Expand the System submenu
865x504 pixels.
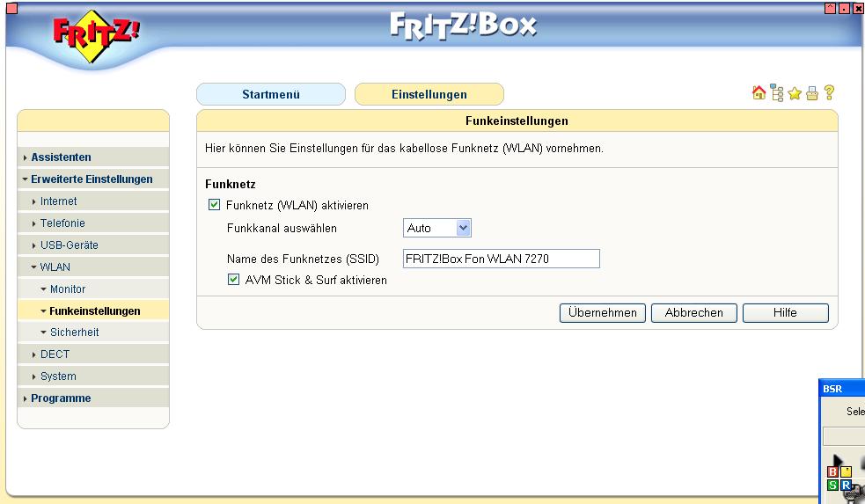[93, 376]
